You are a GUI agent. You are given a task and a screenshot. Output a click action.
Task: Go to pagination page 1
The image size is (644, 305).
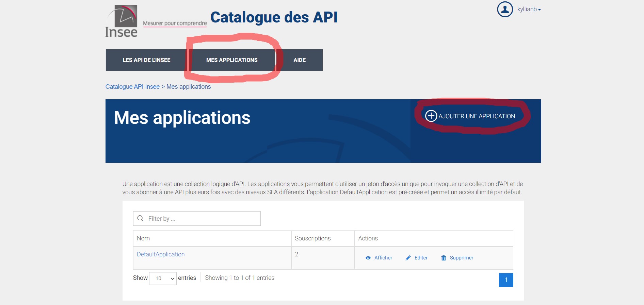[506, 280]
